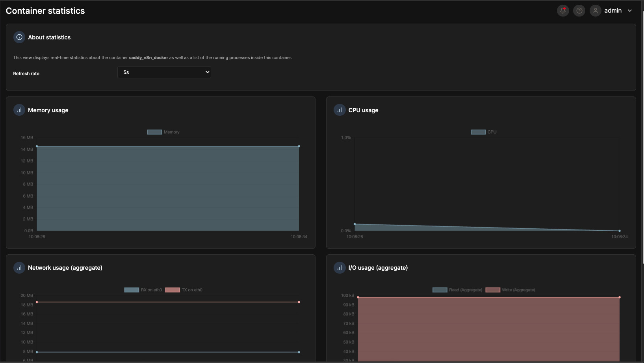Screen dimensions: 644x363
Task: Click the Network usage chart icon
Action: point(19,268)
